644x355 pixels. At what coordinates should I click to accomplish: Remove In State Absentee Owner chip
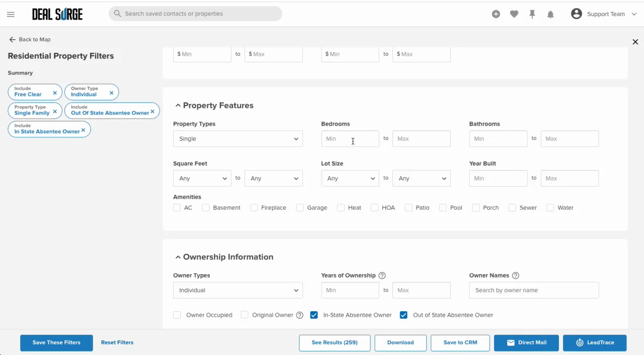tap(84, 130)
